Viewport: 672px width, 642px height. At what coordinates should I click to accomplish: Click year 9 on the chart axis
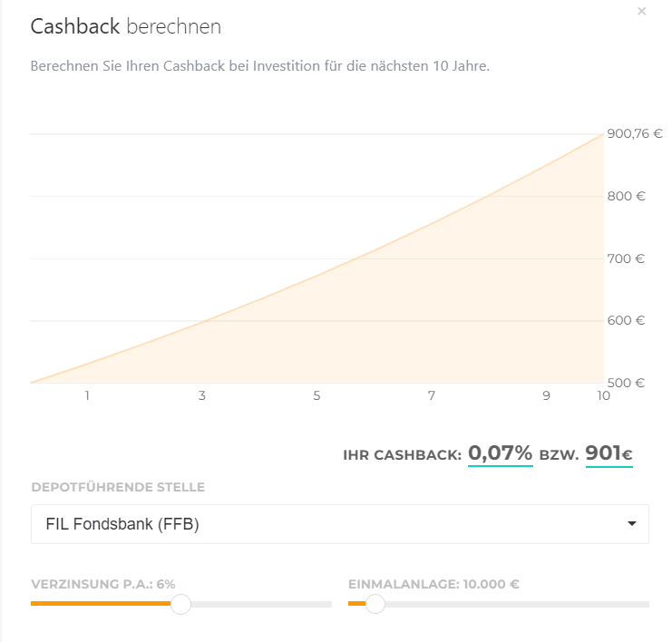click(546, 395)
